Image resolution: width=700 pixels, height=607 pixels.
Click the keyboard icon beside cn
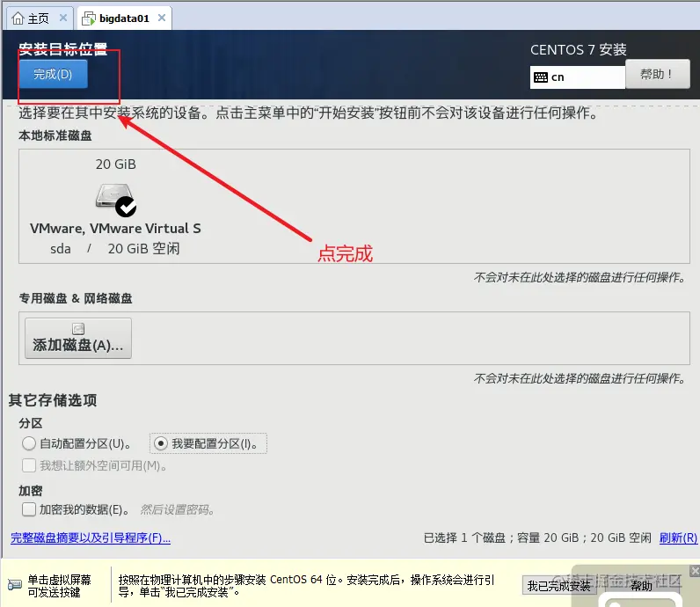[x=541, y=77]
